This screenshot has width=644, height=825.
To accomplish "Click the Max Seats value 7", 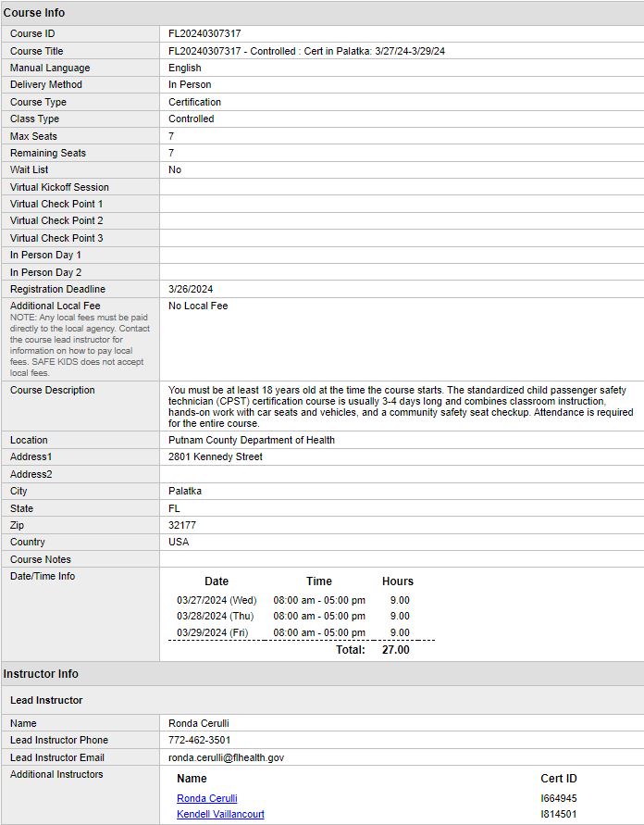I will (x=171, y=136).
